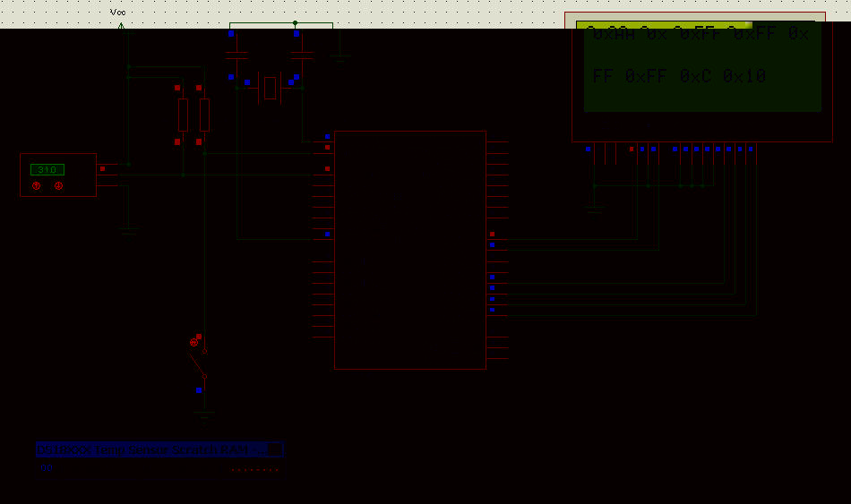Select the 31.0 temperature readout

[x=47, y=170]
